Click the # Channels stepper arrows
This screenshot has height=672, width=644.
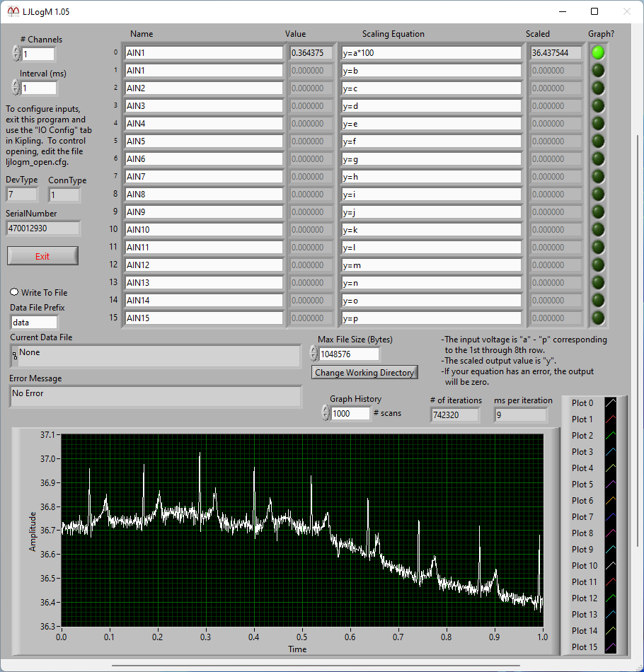(x=16, y=54)
